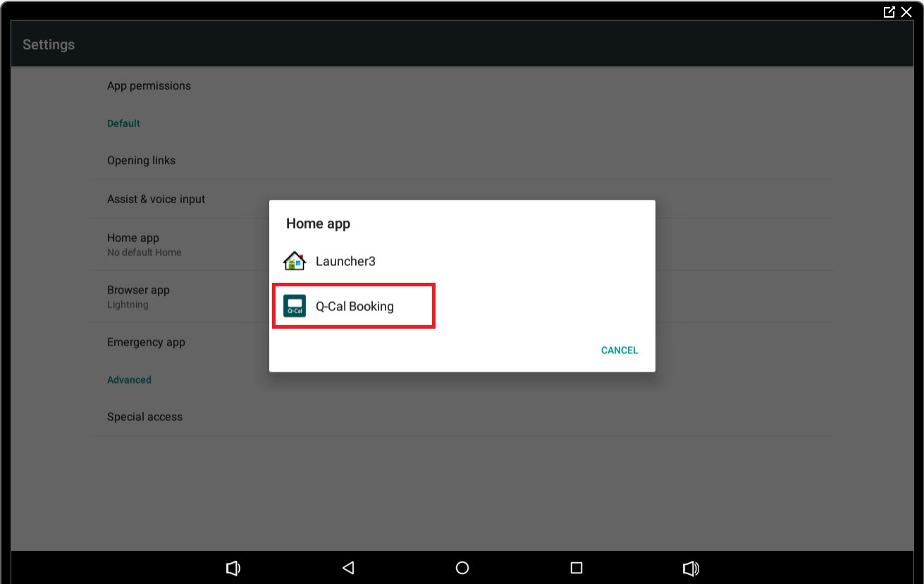Open Assist & voice input setting
The height and width of the screenshot is (584, 924).
[x=462, y=199]
